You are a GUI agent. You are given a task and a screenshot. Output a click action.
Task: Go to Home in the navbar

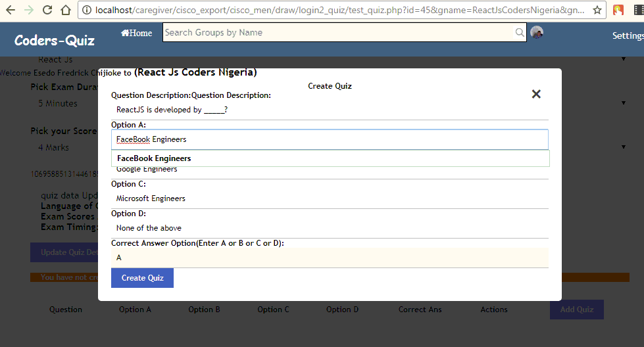[x=136, y=33]
